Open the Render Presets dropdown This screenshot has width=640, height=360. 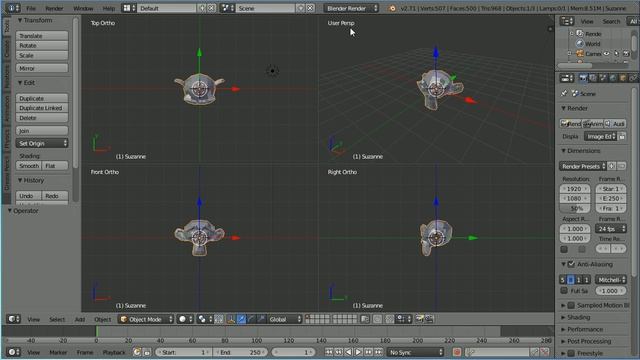coord(583,166)
